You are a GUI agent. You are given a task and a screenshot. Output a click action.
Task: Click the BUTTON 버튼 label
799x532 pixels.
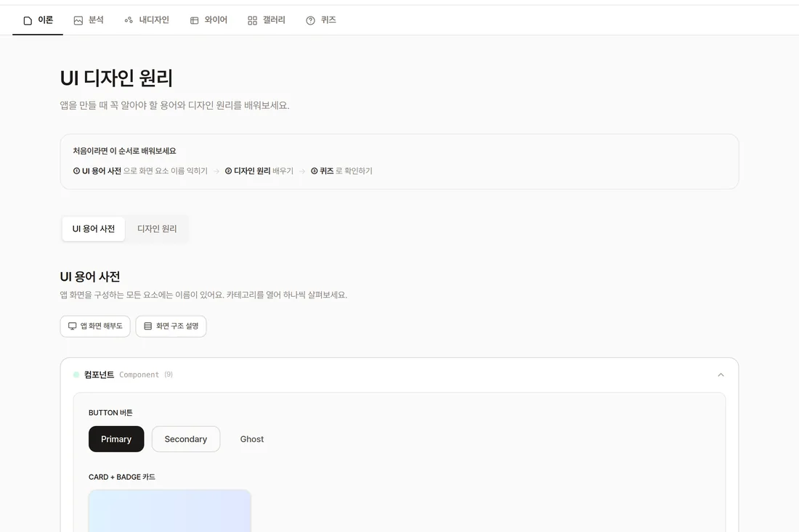point(110,413)
